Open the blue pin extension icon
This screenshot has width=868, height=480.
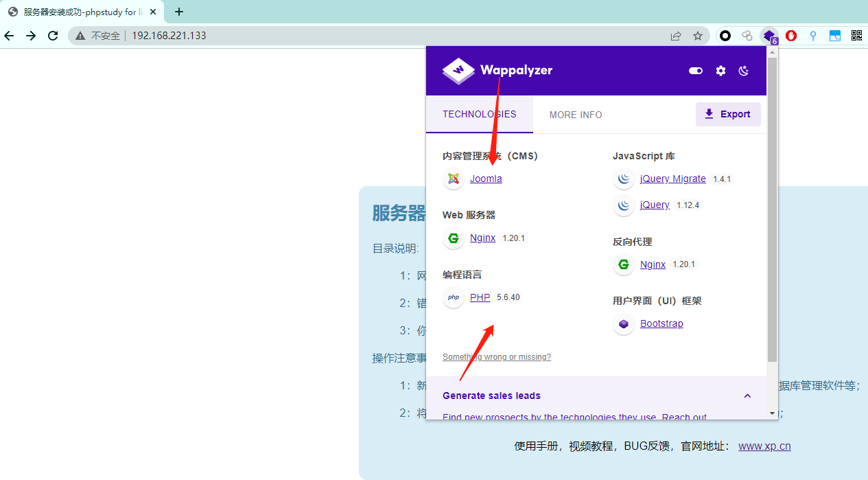click(x=813, y=36)
